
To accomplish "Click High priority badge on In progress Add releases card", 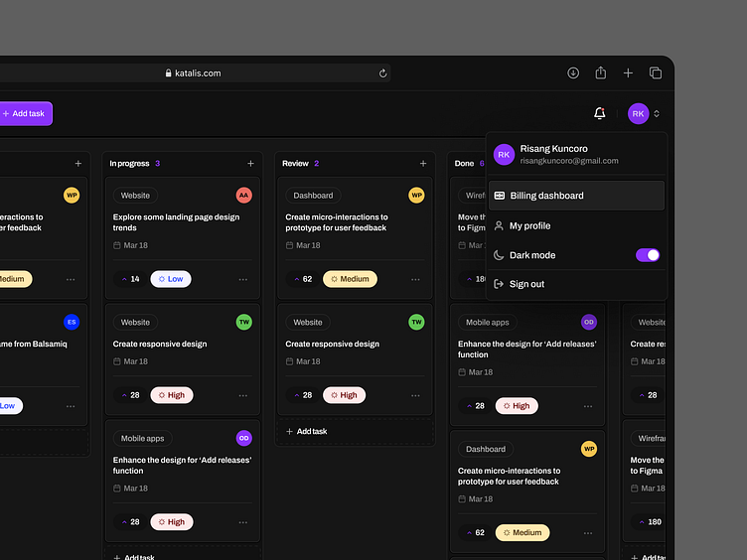I will pyautogui.click(x=172, y=522).
